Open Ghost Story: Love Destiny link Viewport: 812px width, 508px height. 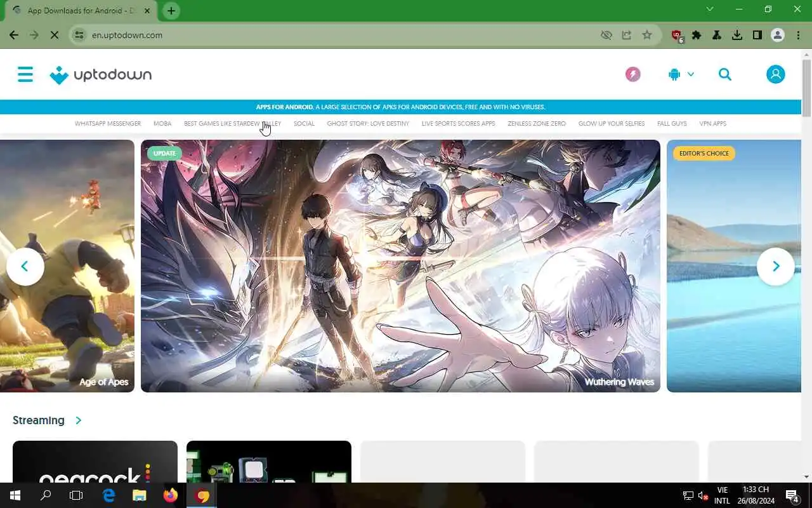(x=368, y=124)
